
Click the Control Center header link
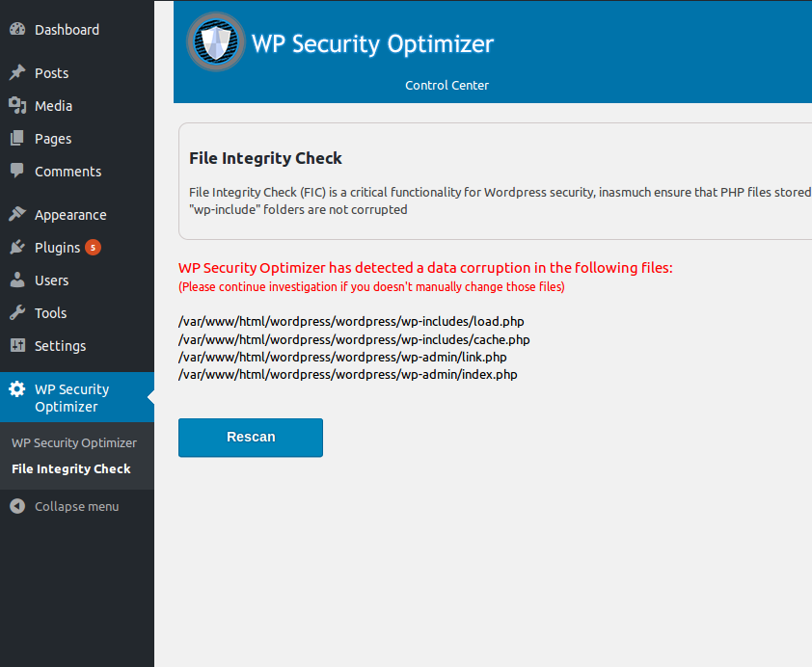447,86
